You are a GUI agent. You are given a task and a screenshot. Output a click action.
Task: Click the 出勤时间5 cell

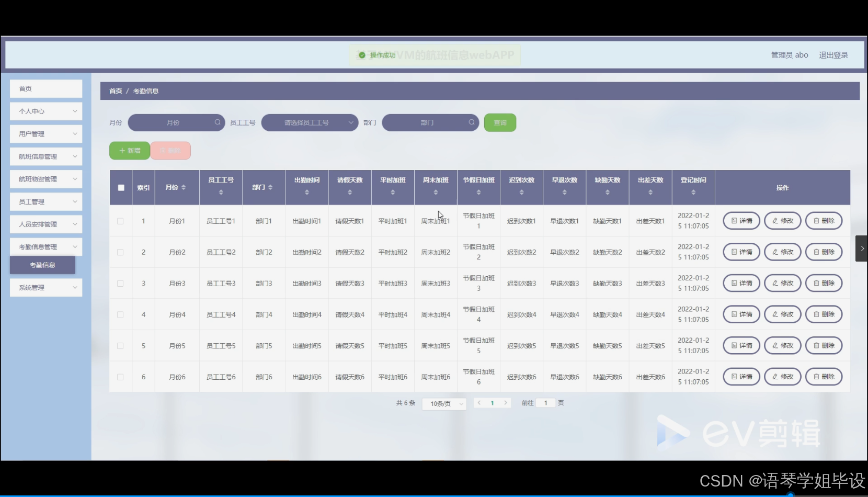[x=307, y=346]
